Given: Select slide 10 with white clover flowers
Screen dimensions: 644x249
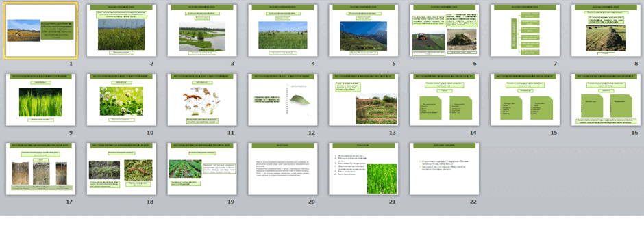Looking at the screenshot, I should click(121, 100).
